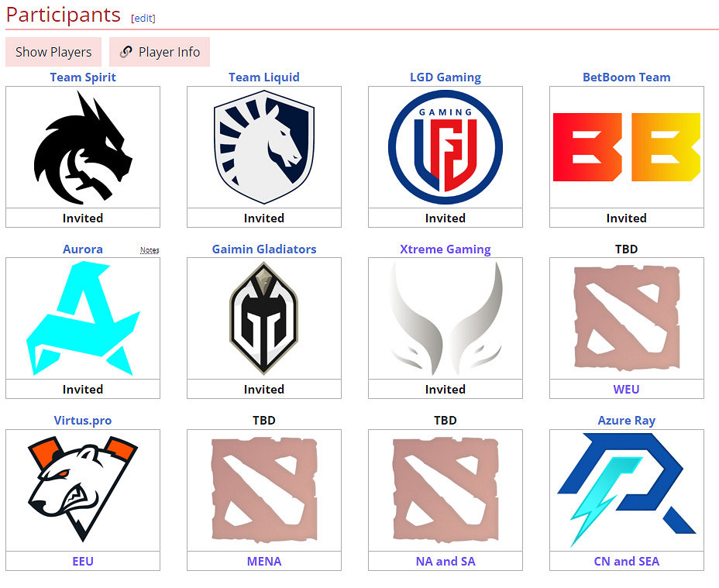Toggle the Show Players button
Viewport: 719px width, 588px height.
pos(53,52)
